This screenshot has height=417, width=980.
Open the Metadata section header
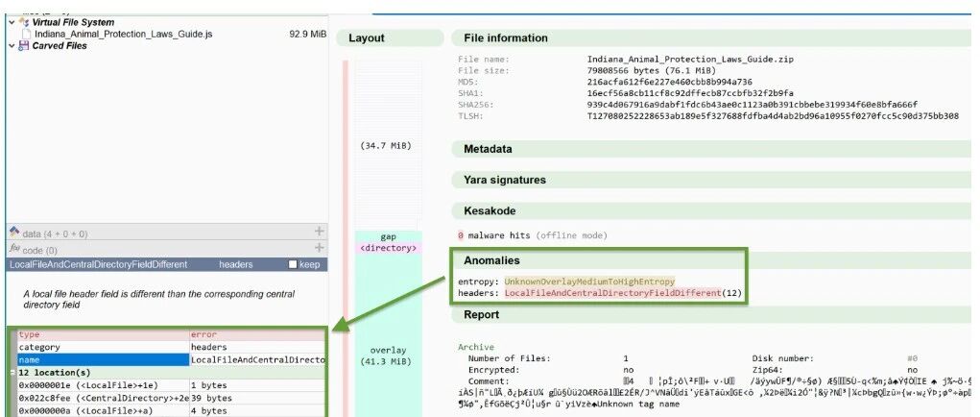[711, 150]
